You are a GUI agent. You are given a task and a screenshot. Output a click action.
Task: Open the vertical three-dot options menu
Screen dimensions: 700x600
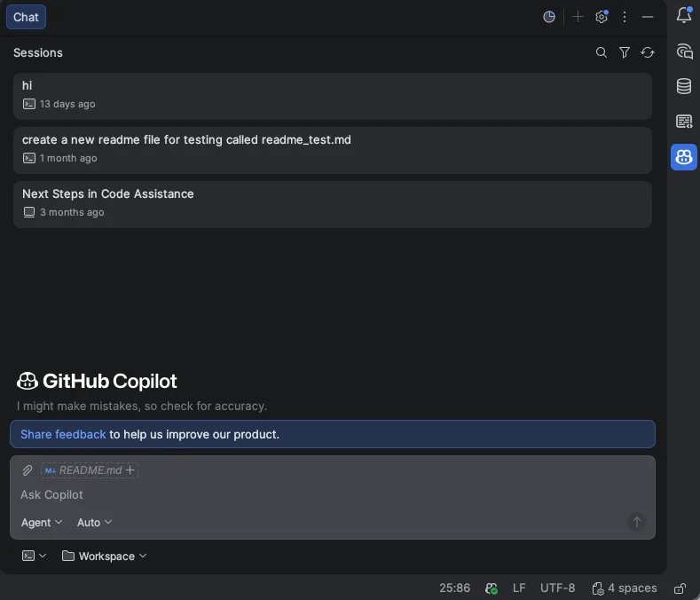(625, 17)
